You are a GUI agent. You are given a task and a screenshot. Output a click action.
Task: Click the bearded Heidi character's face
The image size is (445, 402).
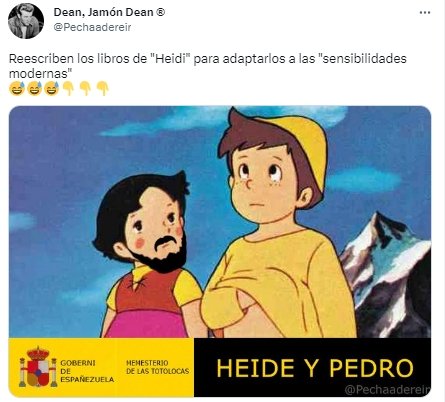coord(158,228)
